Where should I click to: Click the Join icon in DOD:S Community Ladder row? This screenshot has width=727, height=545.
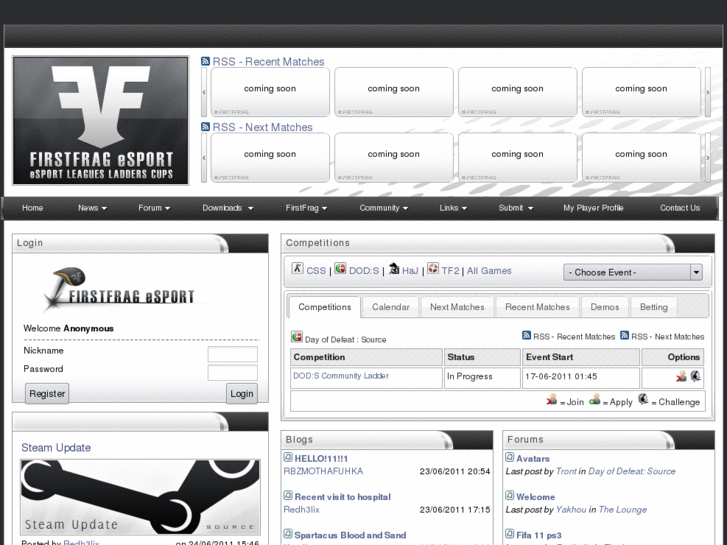681,376
